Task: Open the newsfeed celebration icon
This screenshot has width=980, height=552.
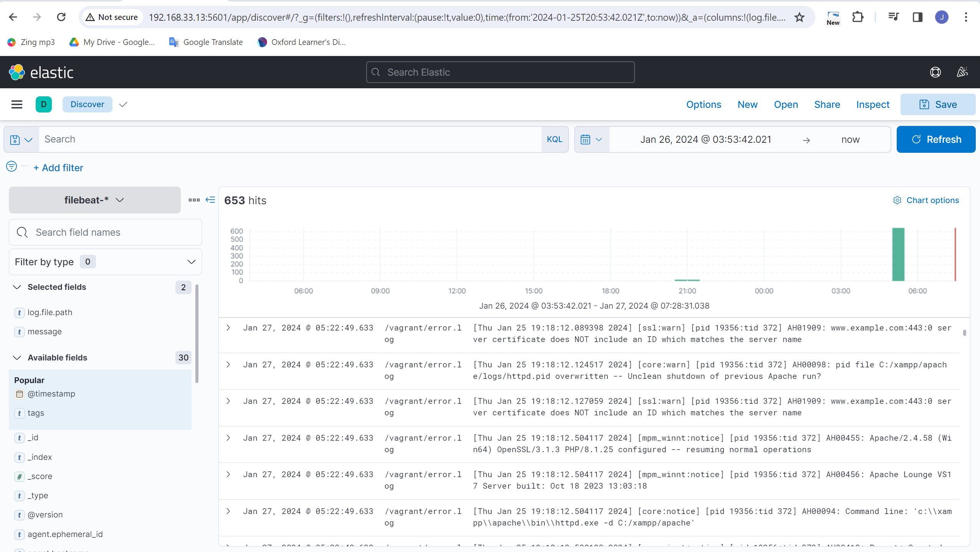Action: point(962,72)
